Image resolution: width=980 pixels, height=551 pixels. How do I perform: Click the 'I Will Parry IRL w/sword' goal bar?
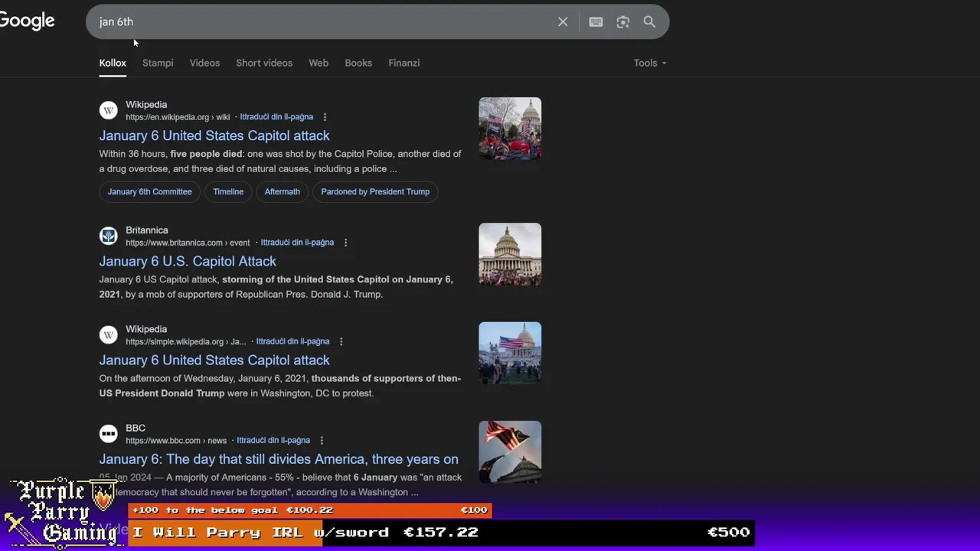(441, 533)
